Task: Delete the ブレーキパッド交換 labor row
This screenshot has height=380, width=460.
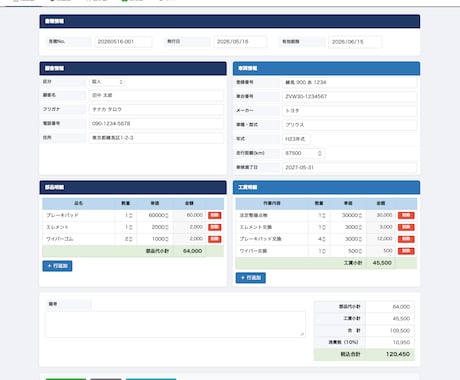Action: (406, 239)
